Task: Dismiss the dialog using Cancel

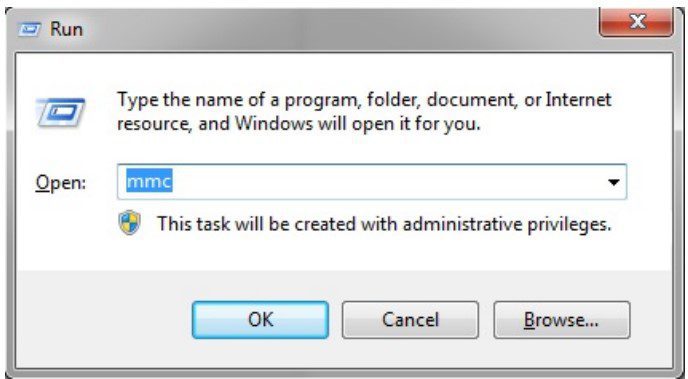Action: [410, 320]
